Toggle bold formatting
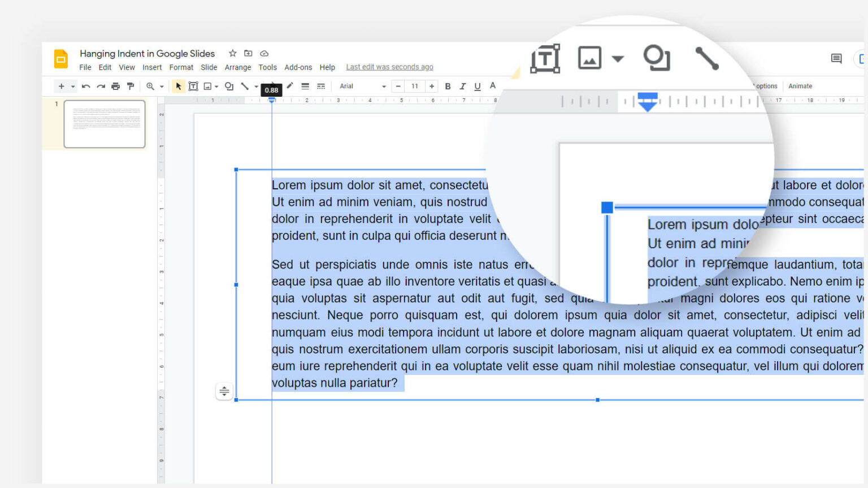Image resolution: width=868 pixels, height=488 pixels. click(448, 86)
